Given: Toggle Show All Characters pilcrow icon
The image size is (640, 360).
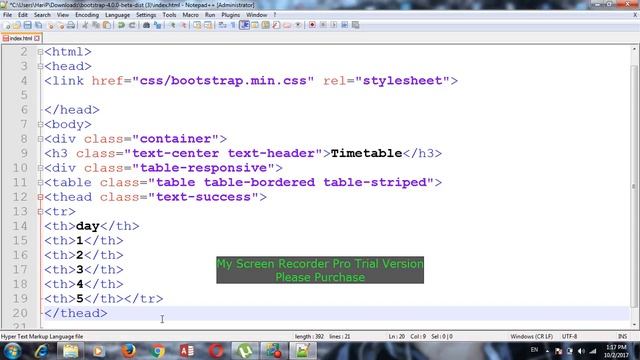Looking at the screenshot, I should [x=233, y=25].
